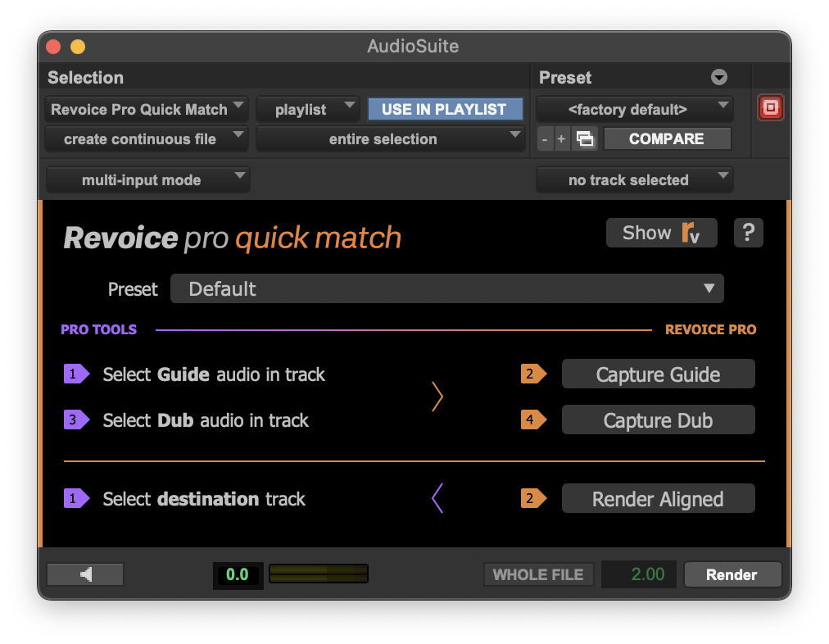Expand the Default preset dropdown
829x644 pixels.
(x=446, y=288)
